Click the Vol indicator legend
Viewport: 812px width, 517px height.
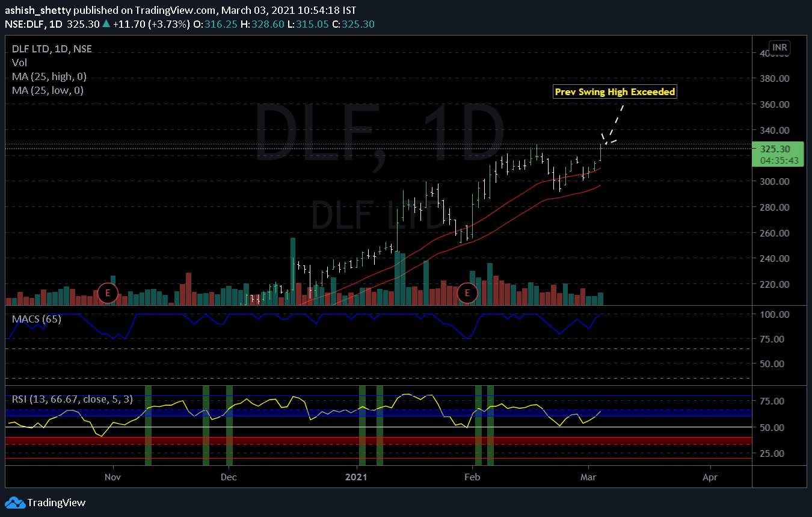coord(19,63)
